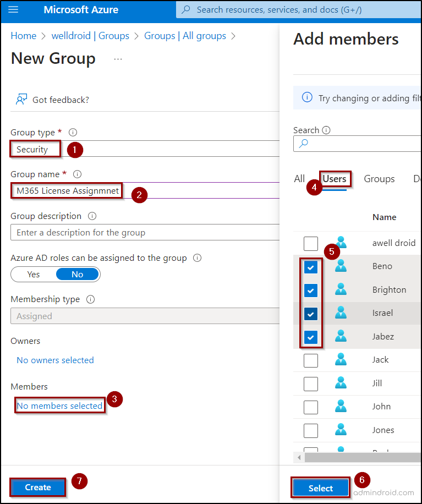Uncheck the Israel checkbox
The height and width of the screenshot is (504, 422).
click(x=310, y=314)
